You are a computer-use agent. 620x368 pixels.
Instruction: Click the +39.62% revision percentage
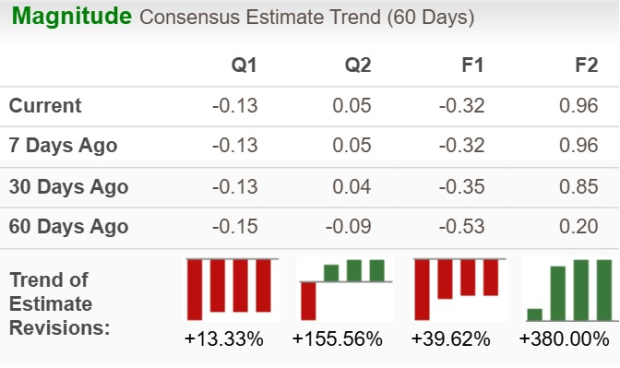tap(451, 339)
